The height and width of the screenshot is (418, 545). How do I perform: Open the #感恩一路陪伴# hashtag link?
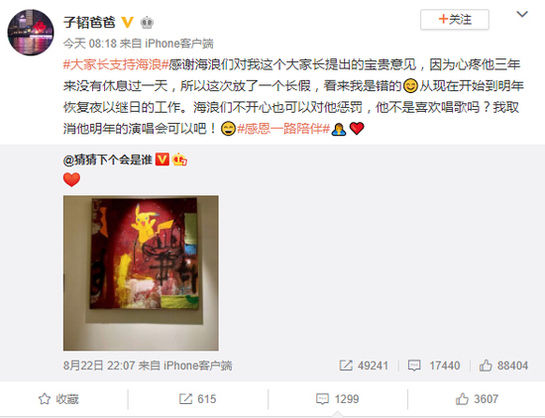click(x=283, y=129)
